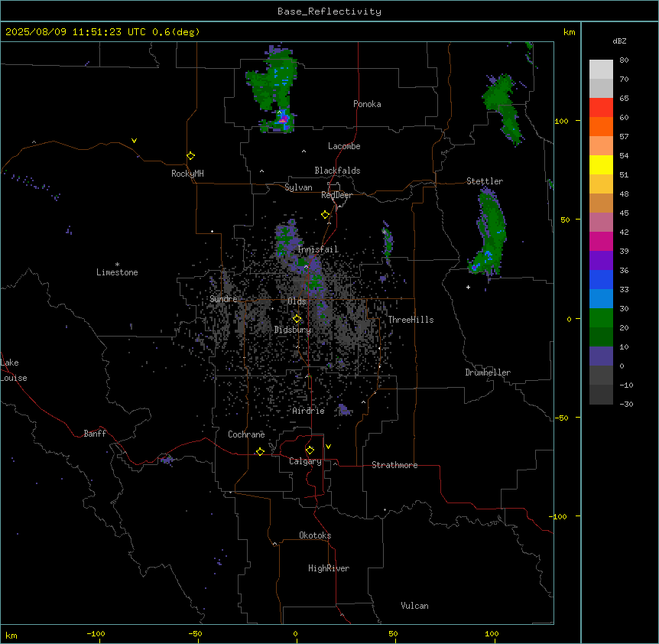Click the Calgary city label
The height and width of the screenshot is (644, 659).
pos(306,461)
